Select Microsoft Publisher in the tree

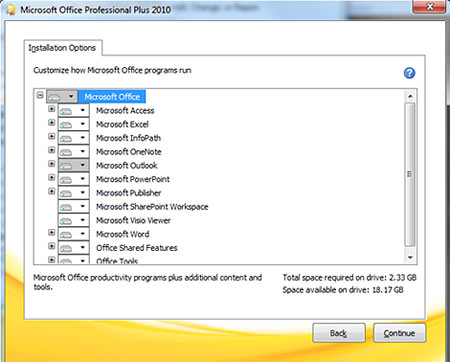[129, 193]
